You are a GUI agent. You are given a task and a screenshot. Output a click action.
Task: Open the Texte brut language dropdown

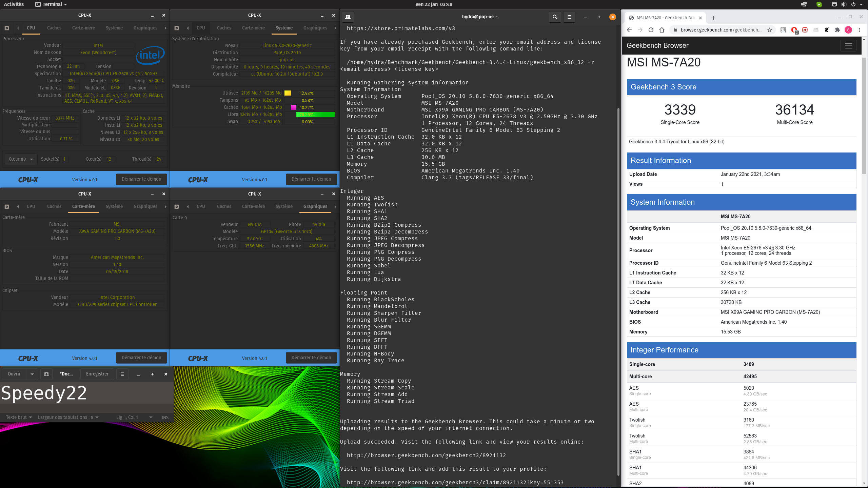coord(19,417)
